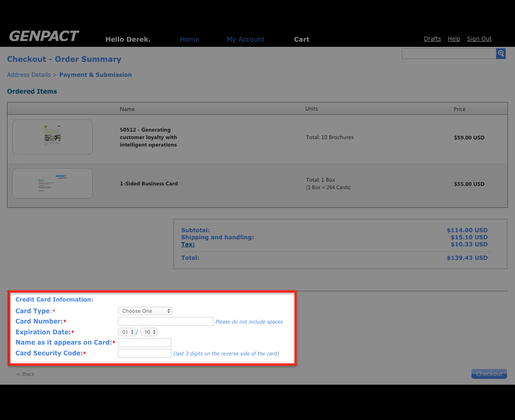
Task: Expand the expiration year dropdown
Action: click(149, 332)
